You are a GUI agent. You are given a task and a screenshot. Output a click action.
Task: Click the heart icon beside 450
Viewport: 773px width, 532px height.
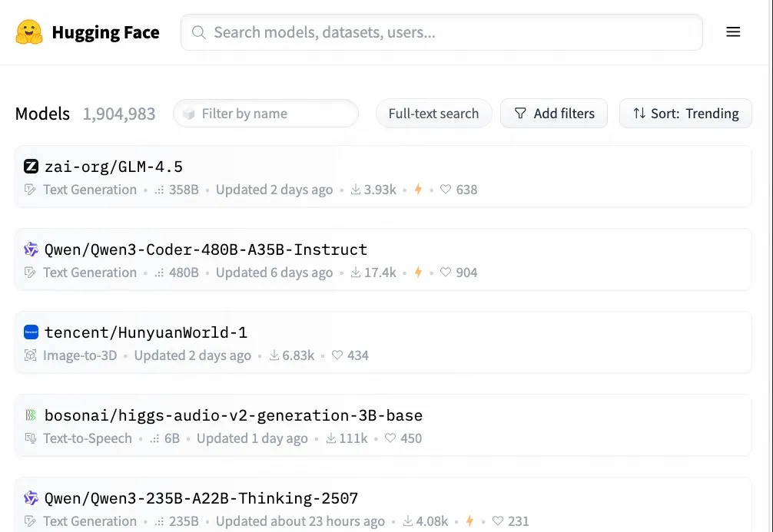coord(390,438)
